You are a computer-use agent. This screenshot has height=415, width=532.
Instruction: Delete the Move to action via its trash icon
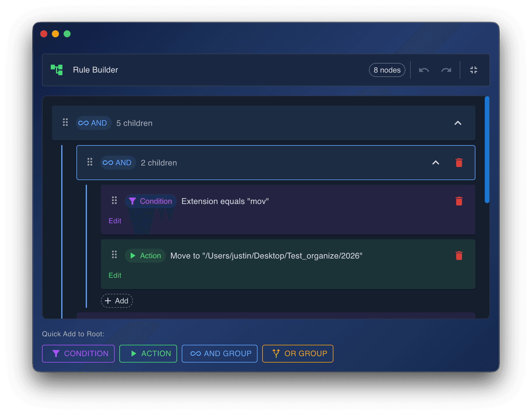[x=459, y=256]
